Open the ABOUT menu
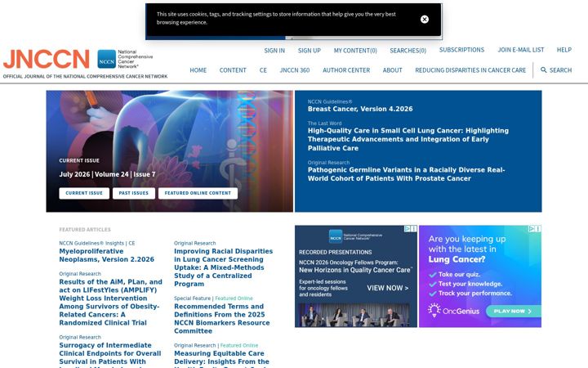Image resolution: width=588 pixels, height=368 pixels. (392, 70)
